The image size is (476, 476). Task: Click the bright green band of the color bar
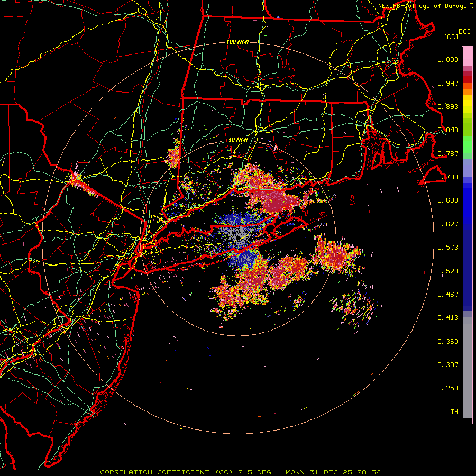(467, 144)
